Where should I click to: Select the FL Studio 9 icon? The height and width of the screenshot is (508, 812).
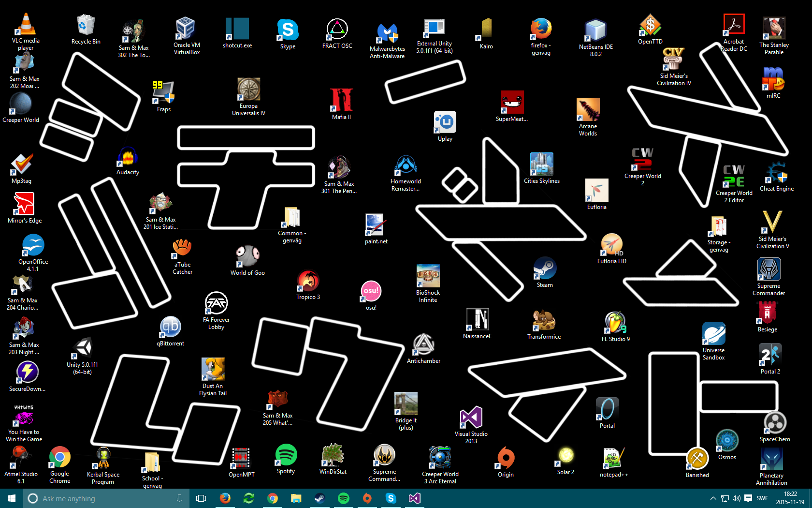[x=615, y=323]
